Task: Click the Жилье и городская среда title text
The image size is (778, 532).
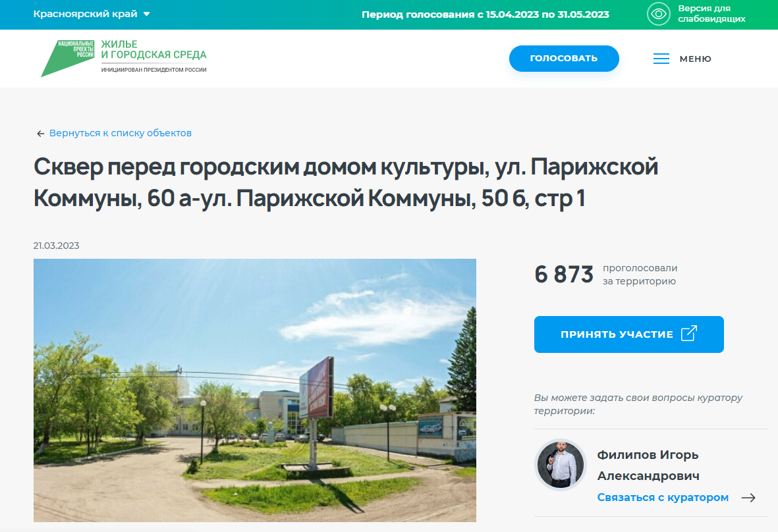Action: tap(153, 49)
